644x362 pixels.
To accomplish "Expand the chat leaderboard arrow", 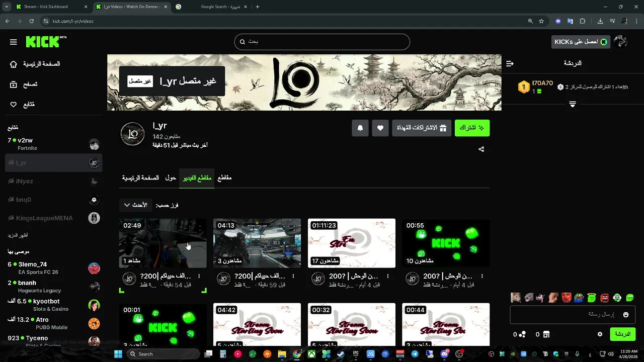I will 573,104.
